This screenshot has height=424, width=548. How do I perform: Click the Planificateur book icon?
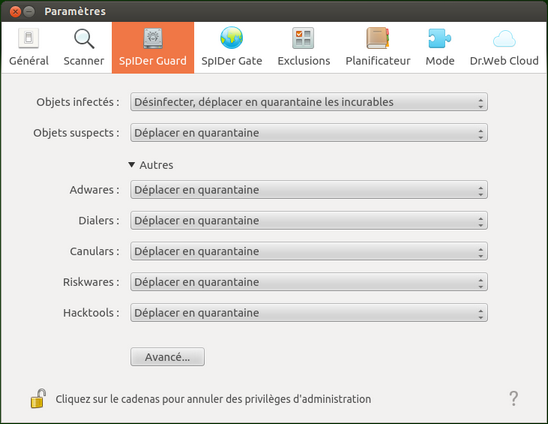pos(378,38)
